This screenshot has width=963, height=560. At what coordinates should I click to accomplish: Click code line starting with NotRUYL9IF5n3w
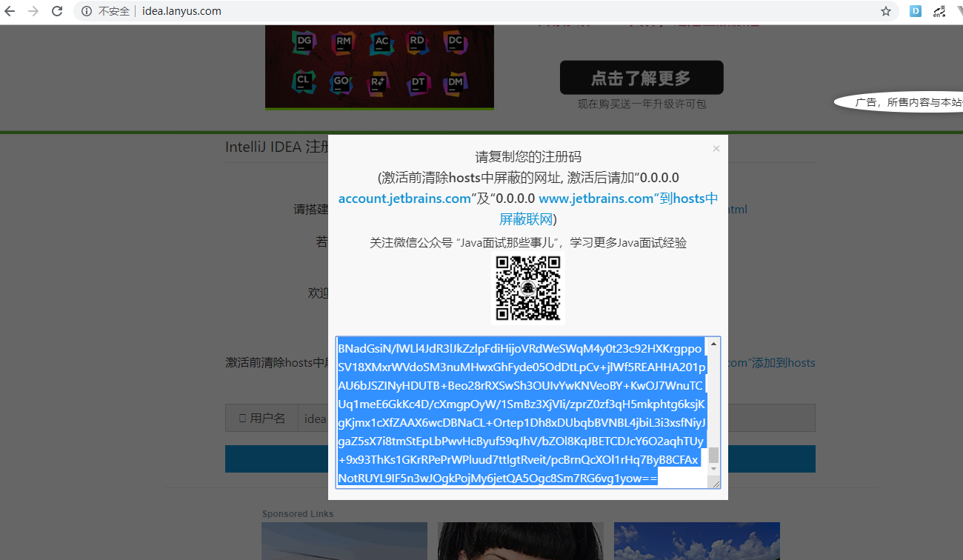tap(497, 479)
